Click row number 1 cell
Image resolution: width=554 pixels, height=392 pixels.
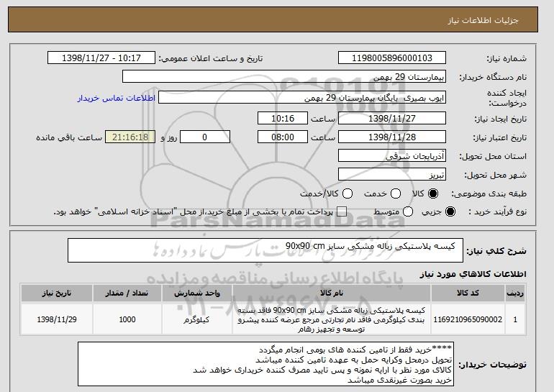pos(515,319)
